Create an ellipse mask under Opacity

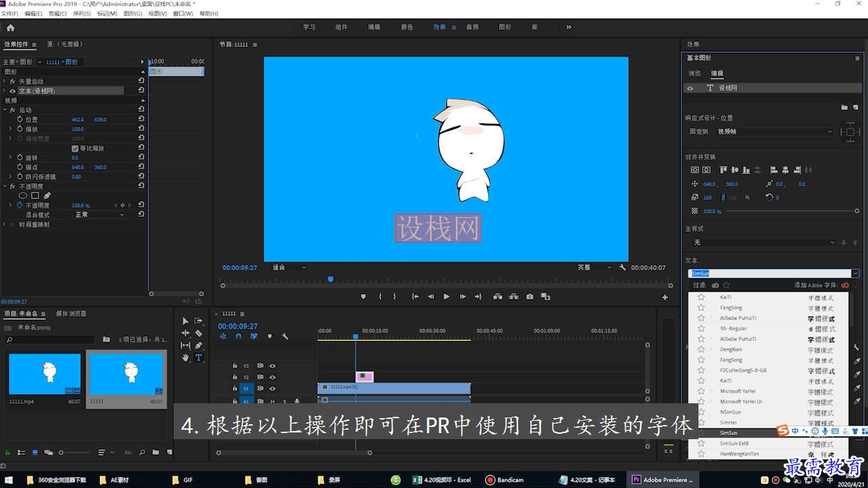click(x=22, y=196)
